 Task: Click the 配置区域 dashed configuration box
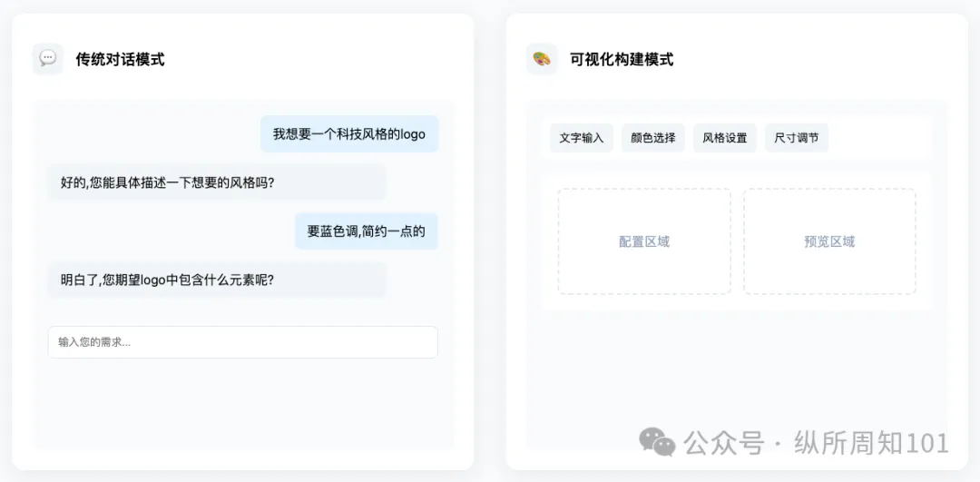pos(644,241)
